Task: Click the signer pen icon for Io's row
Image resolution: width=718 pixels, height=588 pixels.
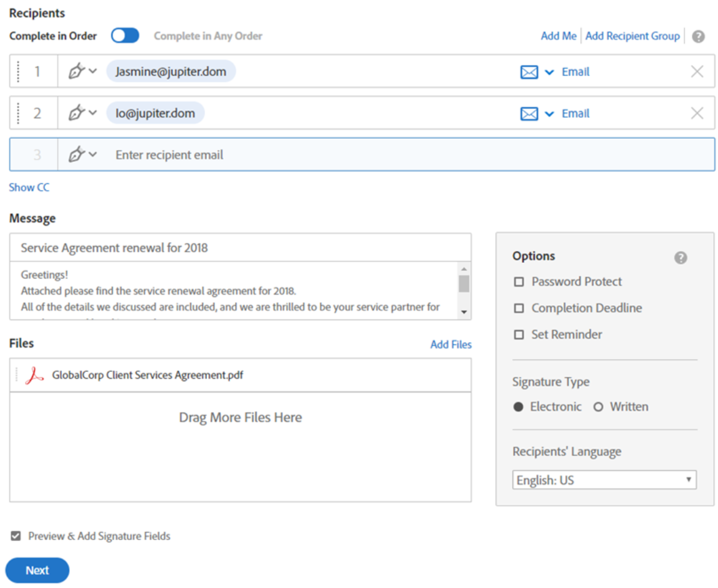Action: coord(77,113)
